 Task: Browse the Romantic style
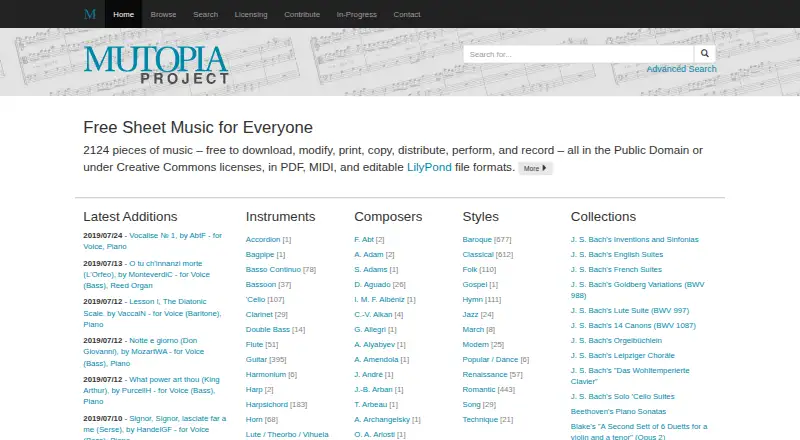[x=479, y=389]
